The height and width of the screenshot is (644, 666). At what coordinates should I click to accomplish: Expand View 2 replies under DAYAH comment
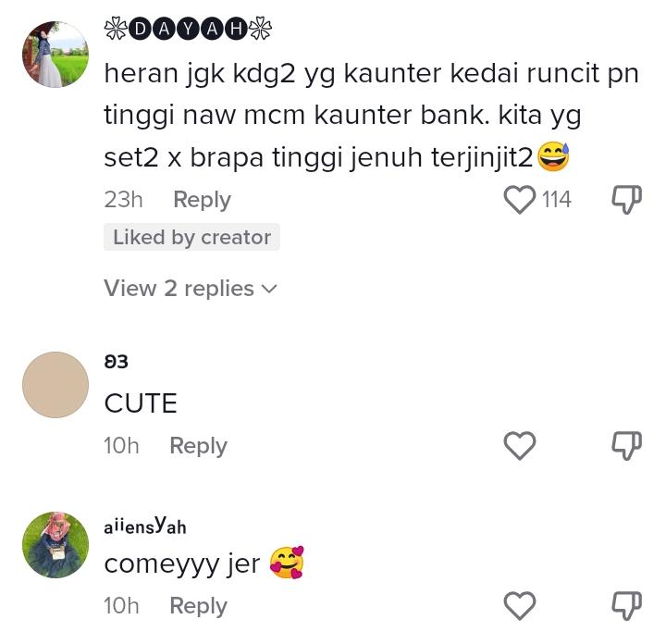(191, 289)
